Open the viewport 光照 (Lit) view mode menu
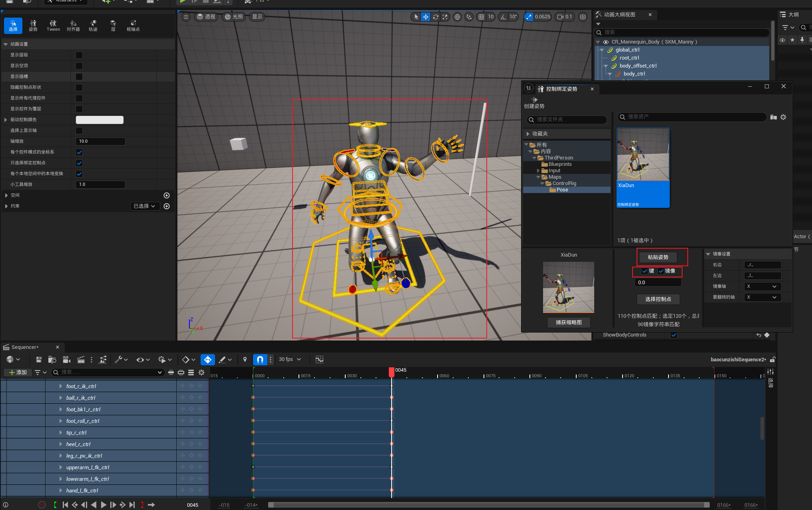The height and width of the screenshot is (510, 812). click(x=234, y=17)
